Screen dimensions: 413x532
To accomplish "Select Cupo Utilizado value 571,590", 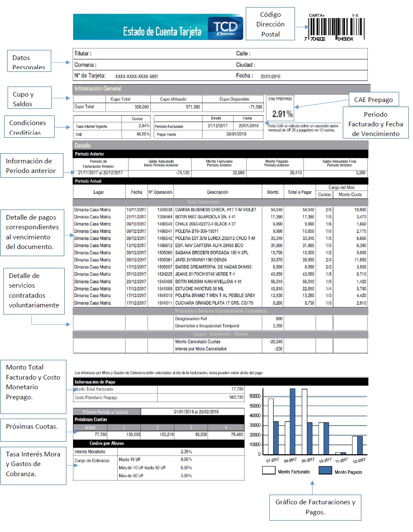I will (193, 107).
